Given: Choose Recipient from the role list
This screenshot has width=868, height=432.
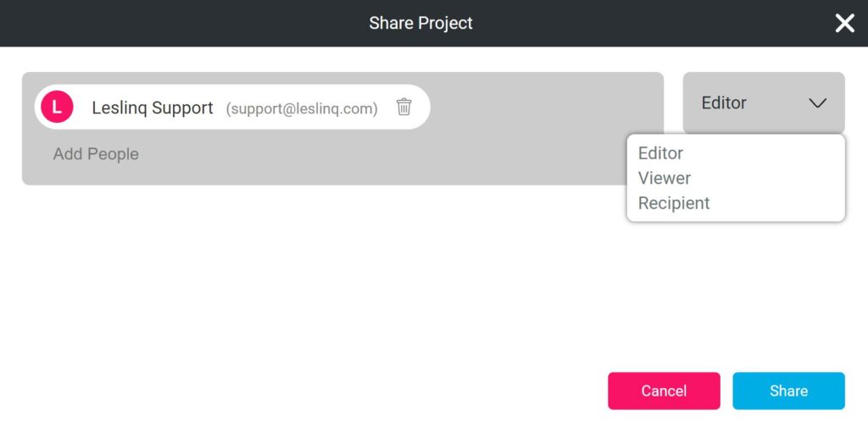Looking at the screenshot, I should pyautogui.click(x=674, y=203).
